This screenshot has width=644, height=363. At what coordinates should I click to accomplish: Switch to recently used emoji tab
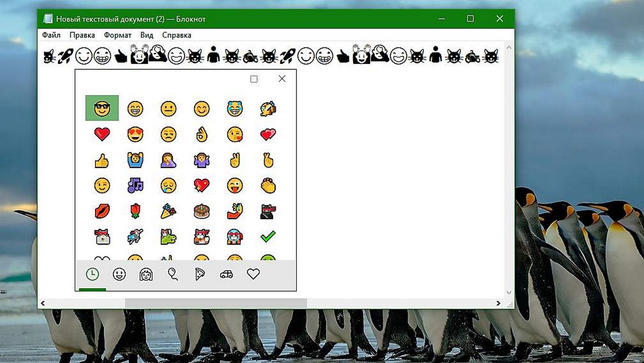(92, 274)
